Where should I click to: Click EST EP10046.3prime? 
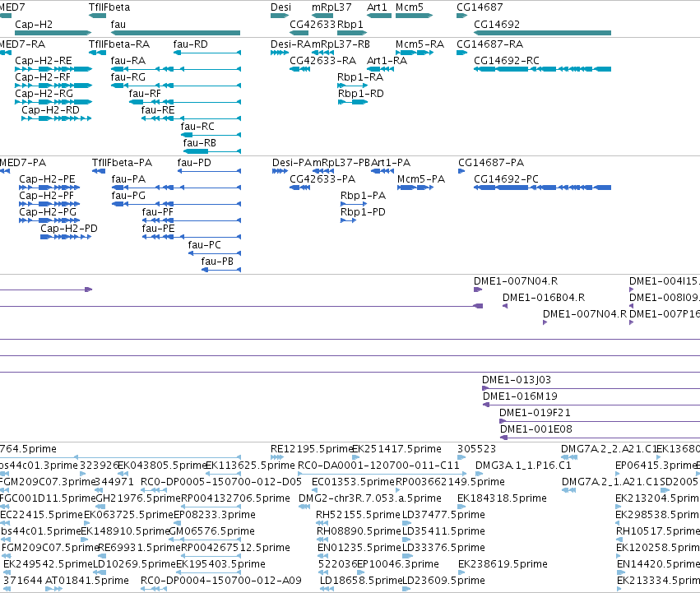point(361,572)
